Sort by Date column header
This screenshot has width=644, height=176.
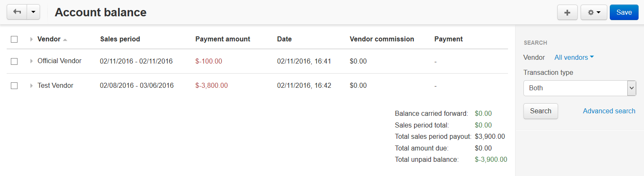click(284, 39)
